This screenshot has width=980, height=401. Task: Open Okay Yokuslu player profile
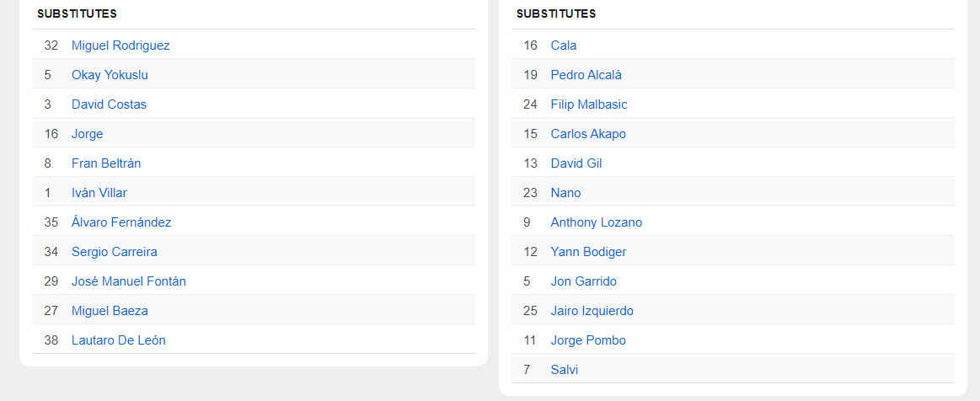(x=110, y=75)
